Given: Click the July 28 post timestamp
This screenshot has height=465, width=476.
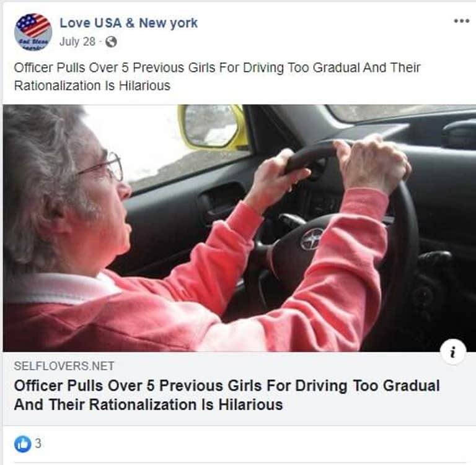Looking at the screenshot, I should click(x=77, y=41).
